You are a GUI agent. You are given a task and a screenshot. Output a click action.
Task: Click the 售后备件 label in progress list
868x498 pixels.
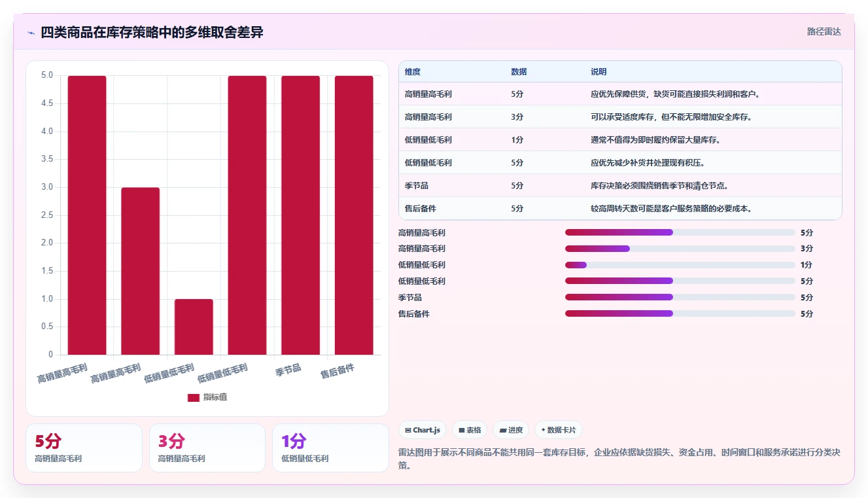414,314
